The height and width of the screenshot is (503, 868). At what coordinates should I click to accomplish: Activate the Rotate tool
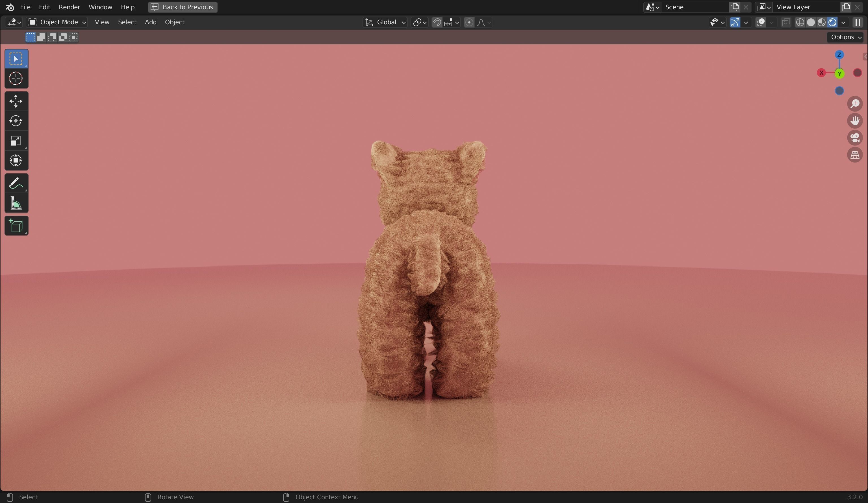tap(16, 121)
